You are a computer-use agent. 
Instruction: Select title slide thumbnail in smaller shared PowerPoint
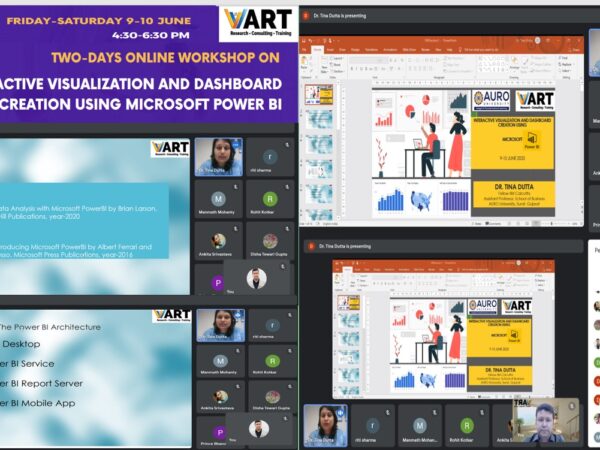tap(349, 302)
